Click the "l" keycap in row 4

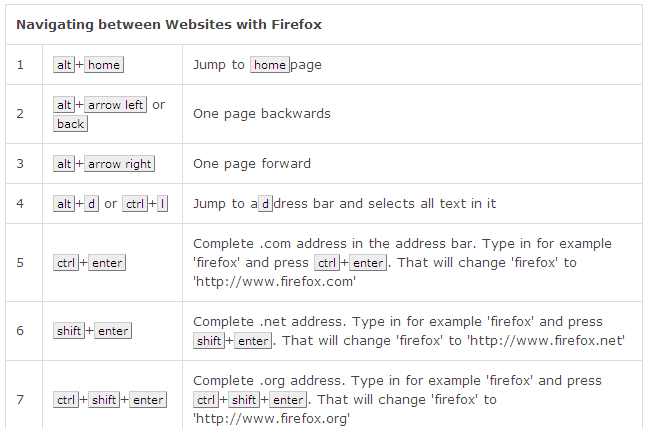click(162, 204)
